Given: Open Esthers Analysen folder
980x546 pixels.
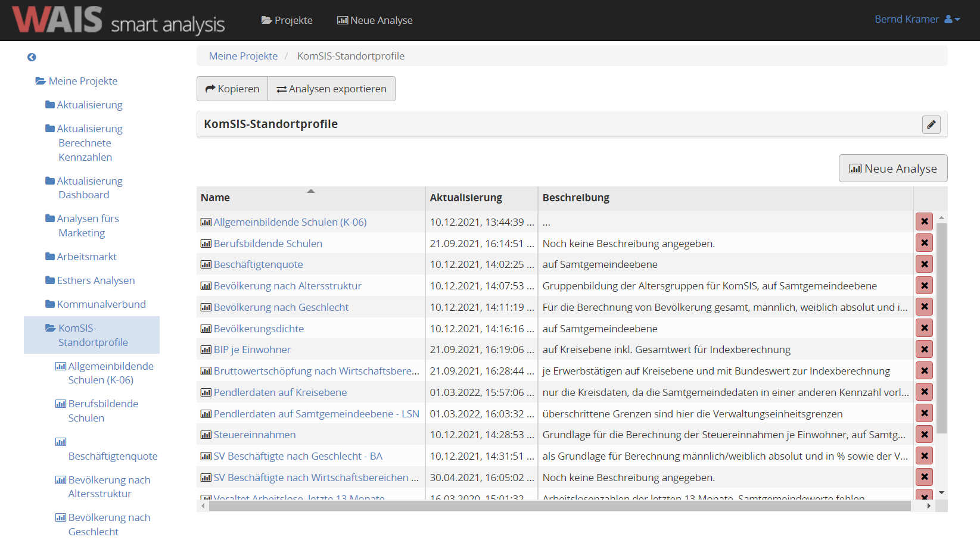Looking at the screenshot, I should coord(91,280).
